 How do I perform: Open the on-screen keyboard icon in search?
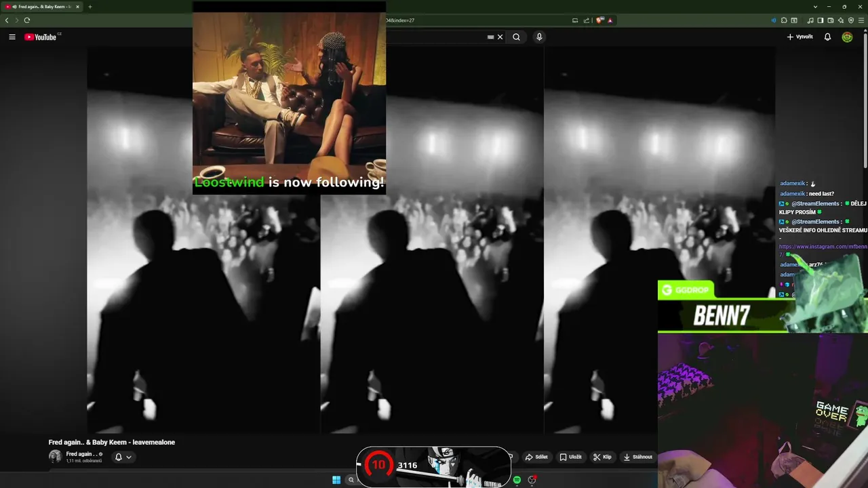(490, 37)
